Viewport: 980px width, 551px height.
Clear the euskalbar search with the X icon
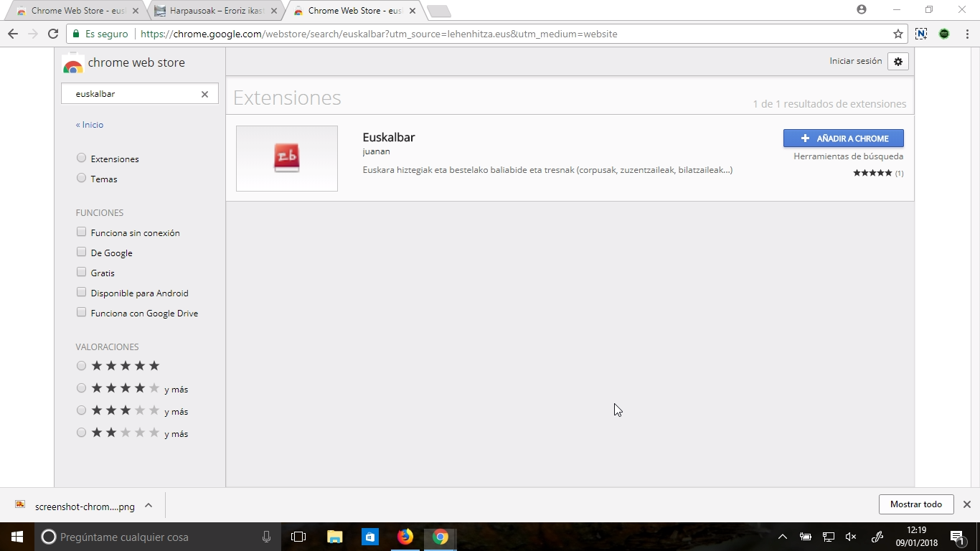click(x=204, y=94)
